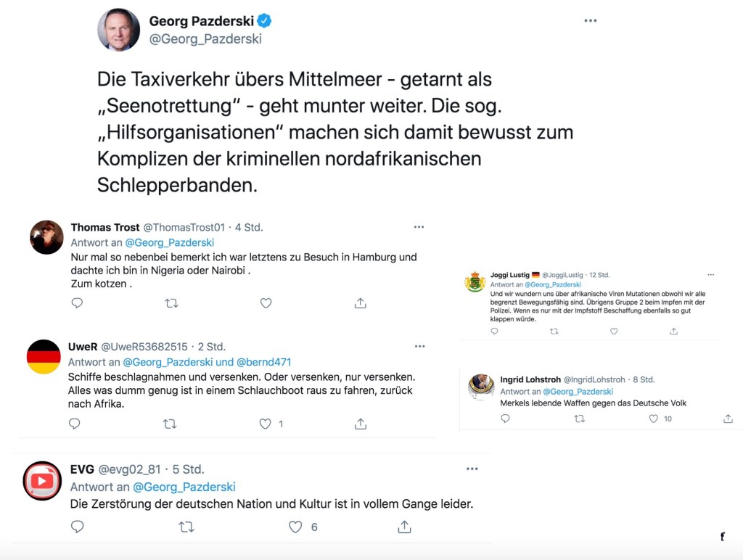This screenshot has height=560, width=743.
Task: Click reply icon under Thomas Trost's tweet
Action: click(77, 303)
